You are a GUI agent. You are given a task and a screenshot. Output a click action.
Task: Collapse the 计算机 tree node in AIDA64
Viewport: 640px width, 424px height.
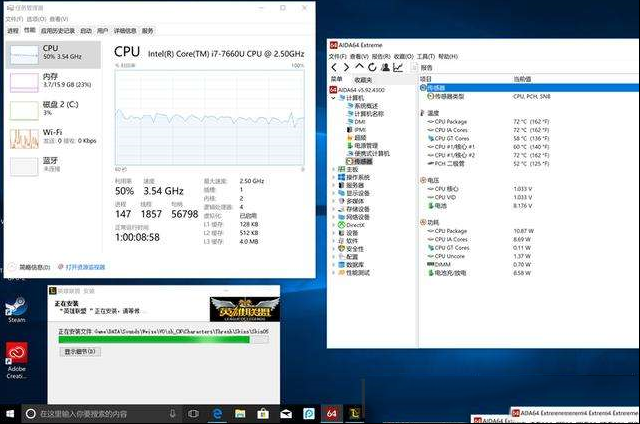click(x=333, y=98)
